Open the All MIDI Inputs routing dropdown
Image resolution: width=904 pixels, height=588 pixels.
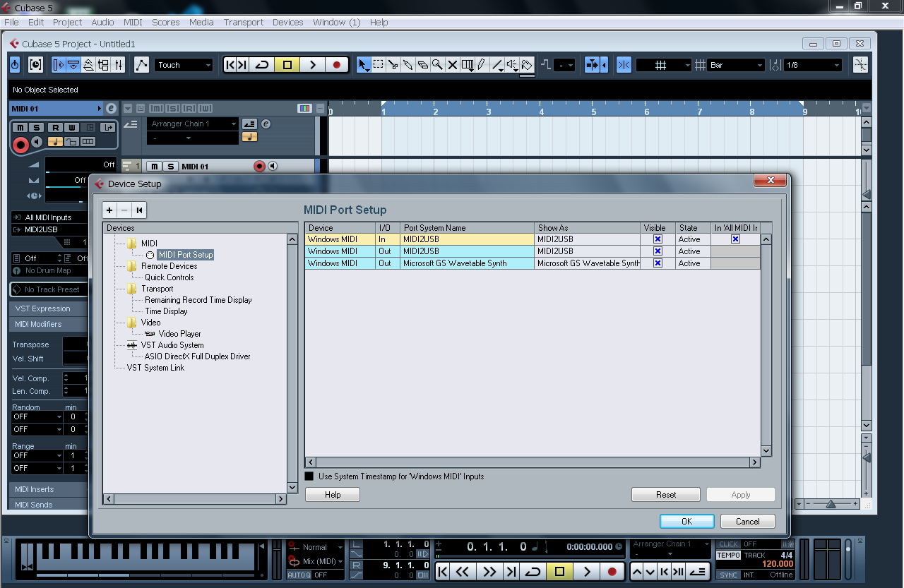(x=49, y=217)
